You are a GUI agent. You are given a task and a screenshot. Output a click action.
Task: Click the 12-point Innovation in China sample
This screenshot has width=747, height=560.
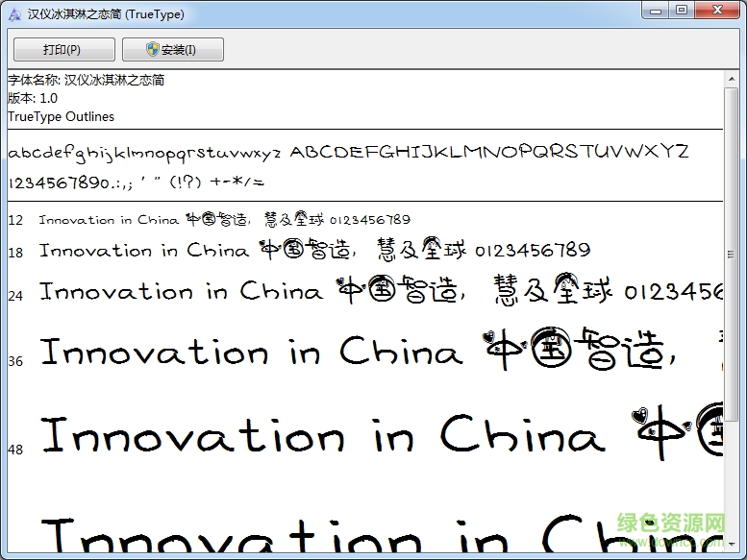click(224, 219)
